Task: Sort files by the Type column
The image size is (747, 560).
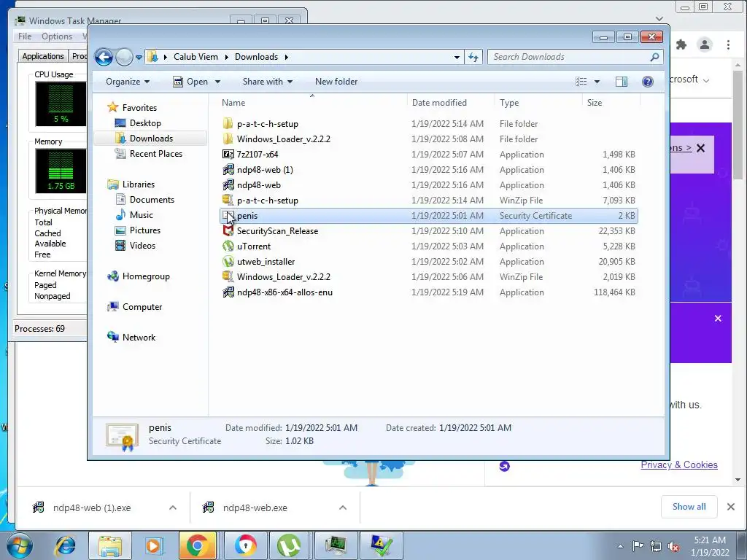Action: click(509, 102)
